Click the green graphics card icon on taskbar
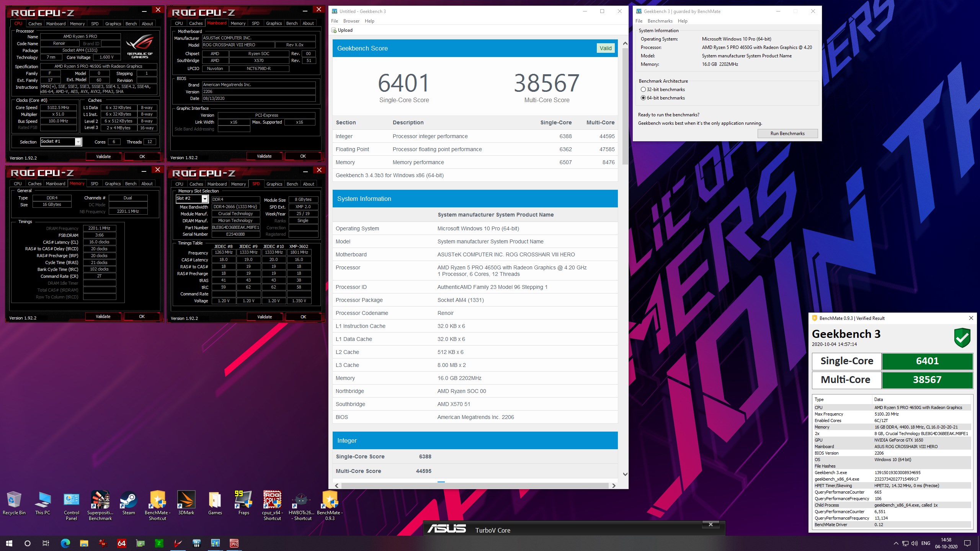 tap(140, 543)
